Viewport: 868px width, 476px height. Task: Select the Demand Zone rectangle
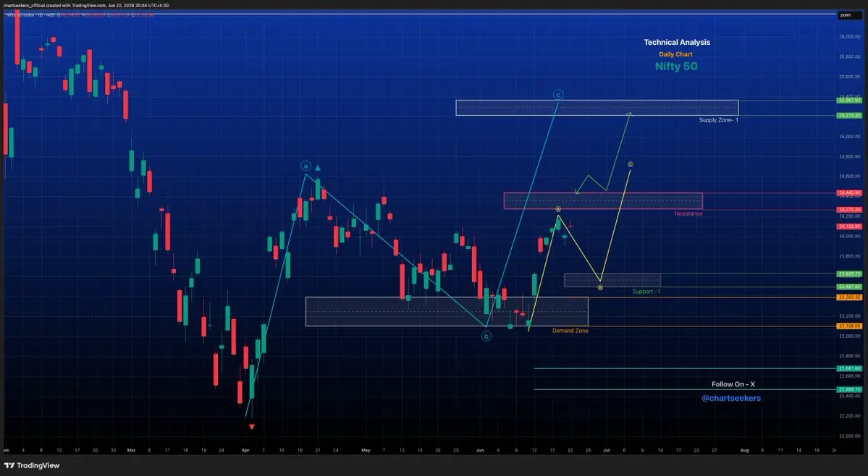(446, 312)
